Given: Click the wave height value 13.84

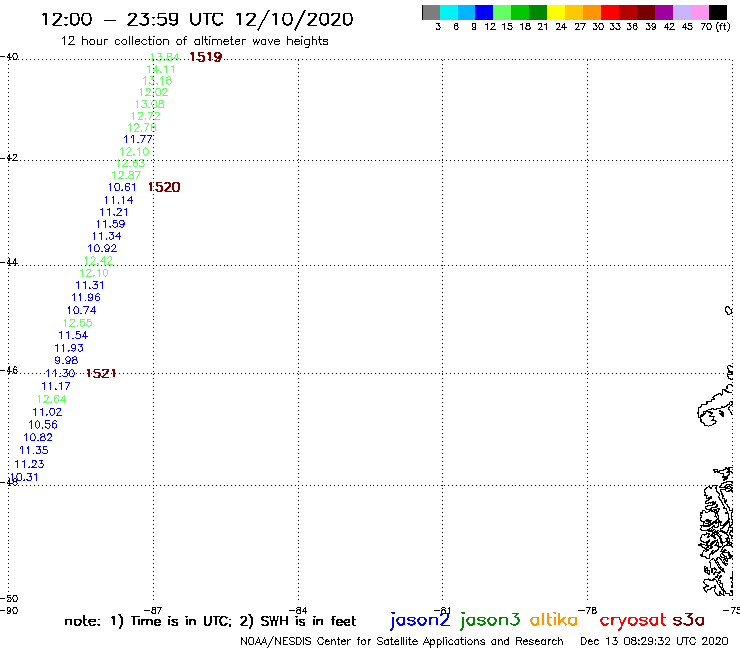Looking at the screenshot, I should click(x=164, y=57).
